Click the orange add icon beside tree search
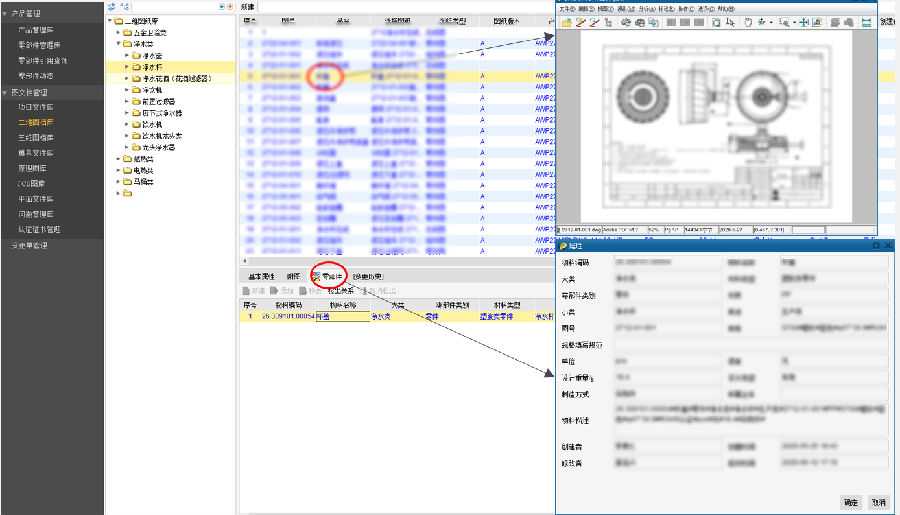 (x=229, y=6)
